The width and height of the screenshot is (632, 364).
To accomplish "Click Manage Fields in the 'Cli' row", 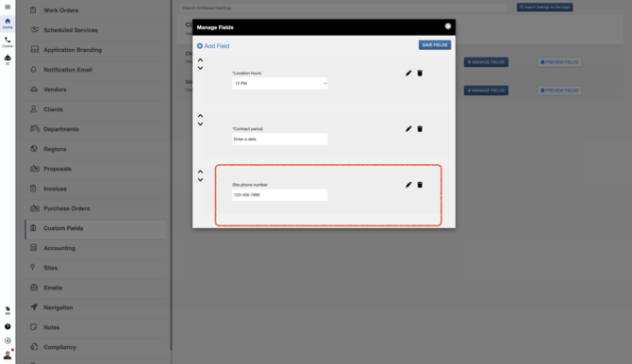I will click(x=486, y=62).
